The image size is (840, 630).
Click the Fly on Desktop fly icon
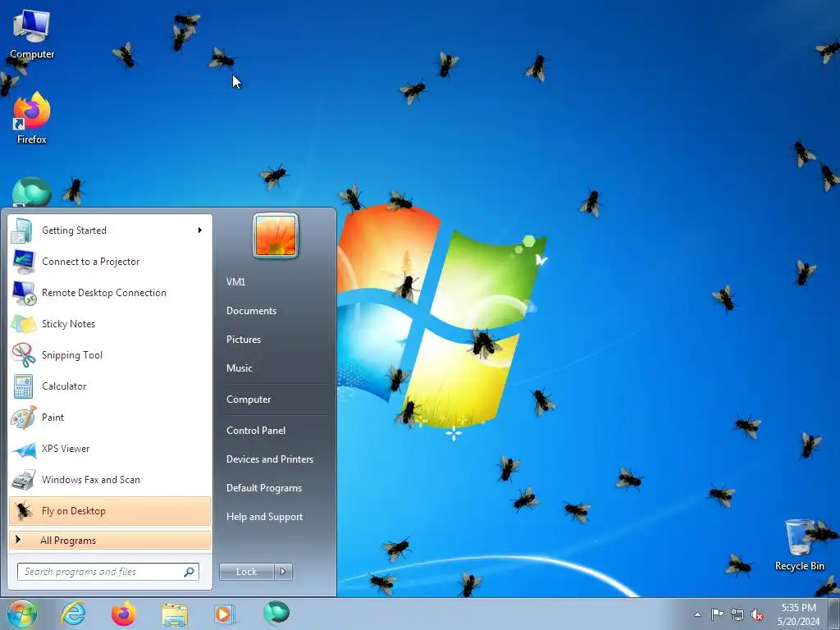coord(23,510)
